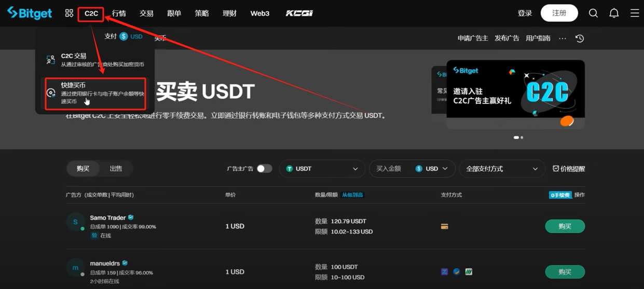
Task: Click the second banner carousel dot
Action: pyautogui.click(x=522, y=137)
